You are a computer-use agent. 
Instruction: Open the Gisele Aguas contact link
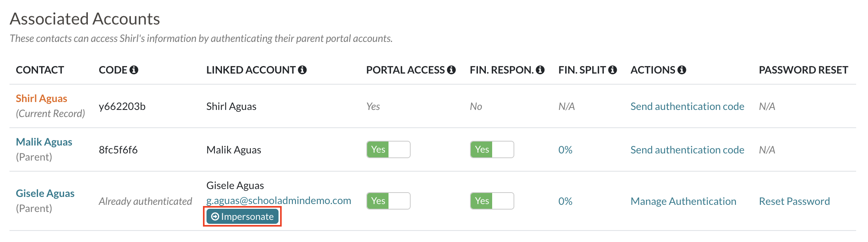tap(45, 193)
